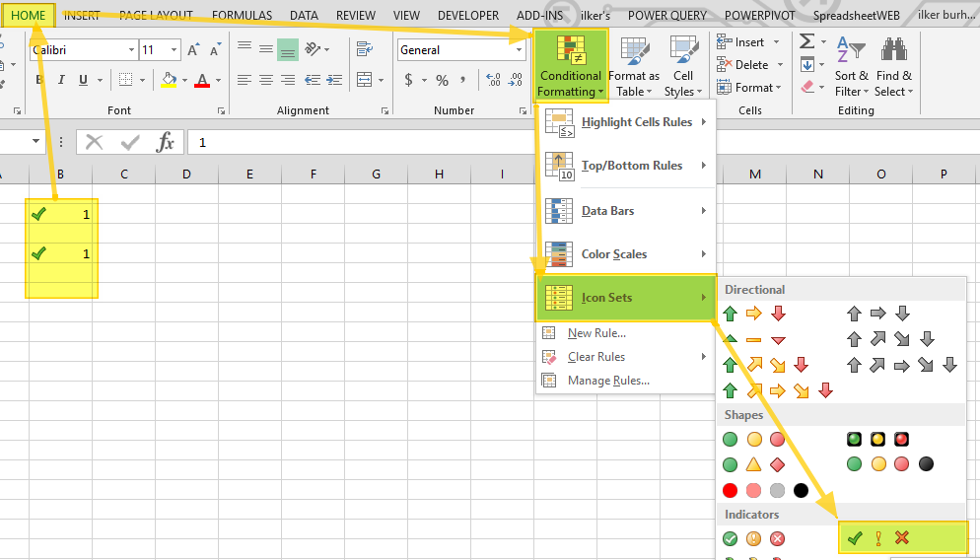This screenshot has width=980, height=560.
Task: Open Number dialog launcher
Action: [523, 110]
